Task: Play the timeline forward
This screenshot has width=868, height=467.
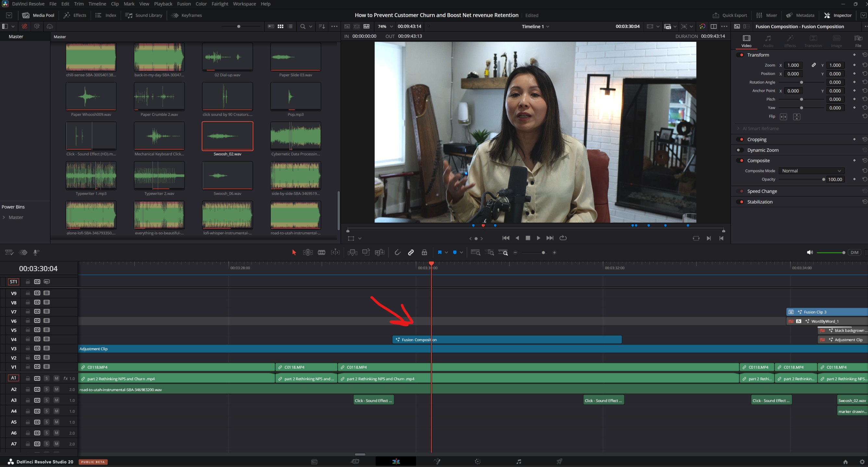Action: (539, 238)
